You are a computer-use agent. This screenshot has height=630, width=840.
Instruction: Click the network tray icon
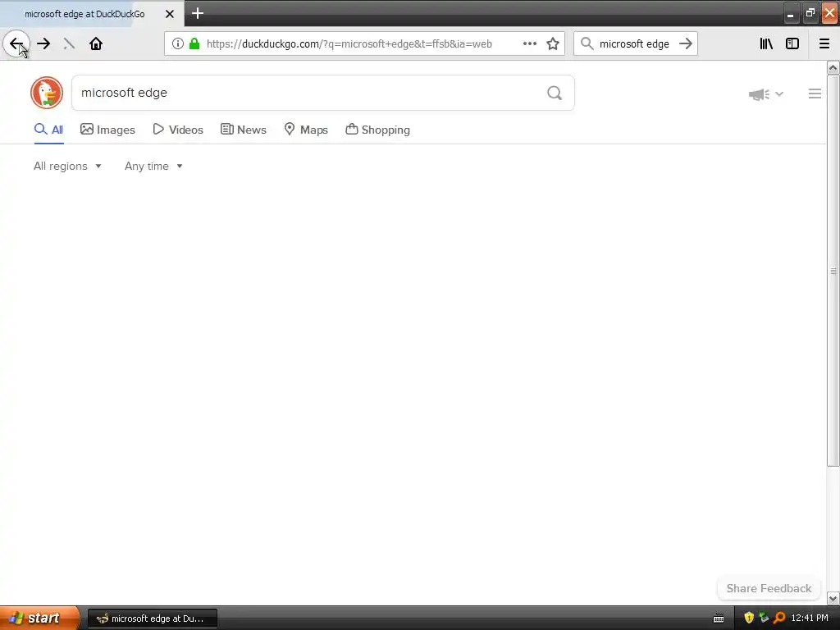(x=764, y=619)
